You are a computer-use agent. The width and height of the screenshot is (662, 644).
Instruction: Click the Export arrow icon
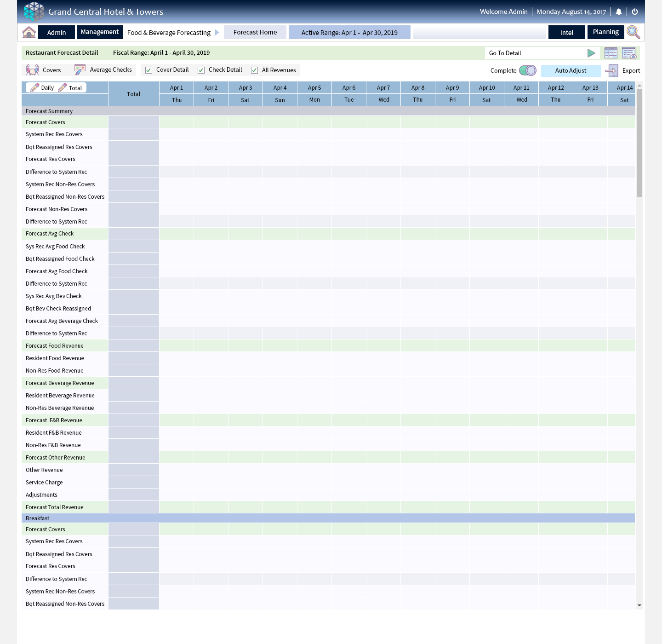[x=612, y=70]
